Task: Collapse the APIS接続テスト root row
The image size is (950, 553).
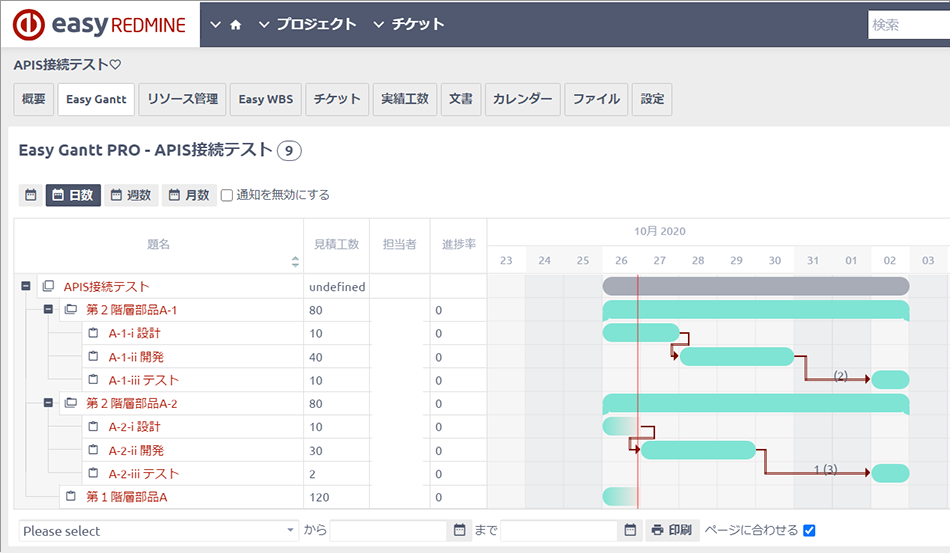Action: pyautogui.click(x=26, y=286)
